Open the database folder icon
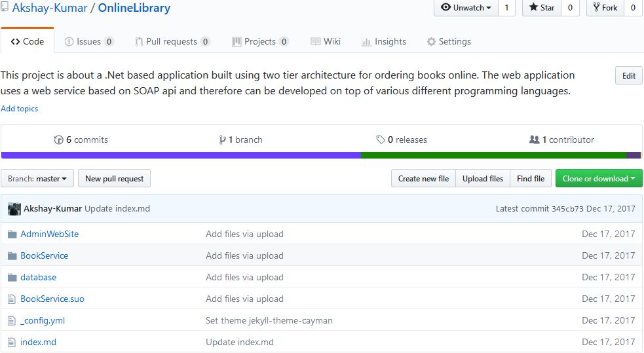Screen dimensions: 644x353 coord(12,278)
